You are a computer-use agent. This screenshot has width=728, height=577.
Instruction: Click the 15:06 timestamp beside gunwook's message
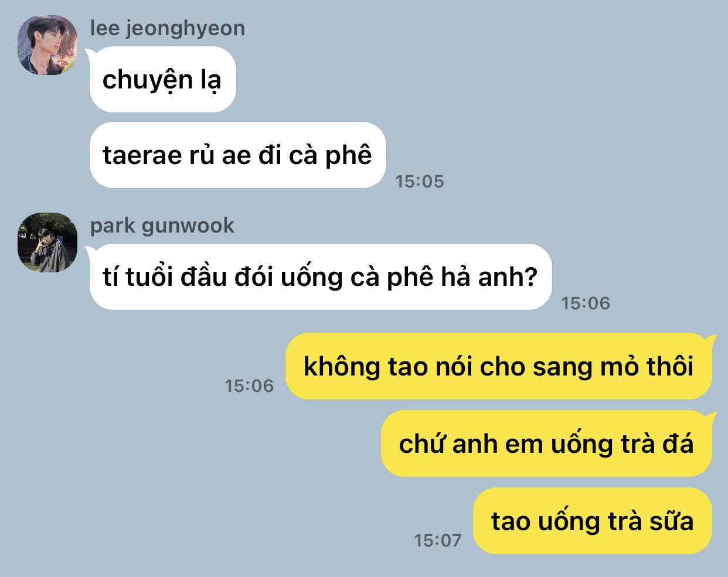click(x=586, y=303)
